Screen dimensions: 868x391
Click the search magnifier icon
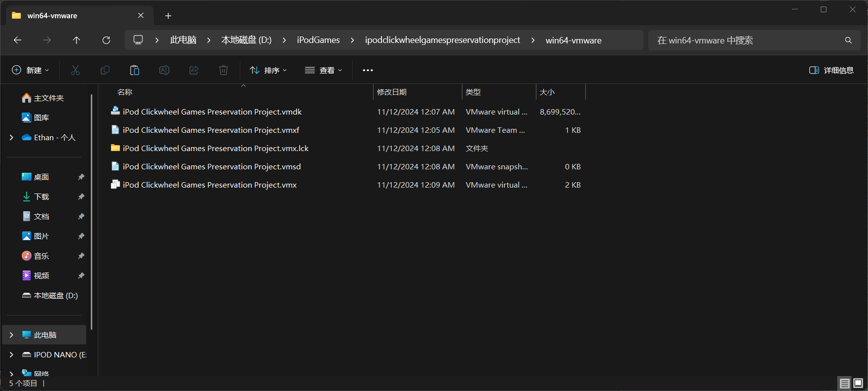[848, 40]
